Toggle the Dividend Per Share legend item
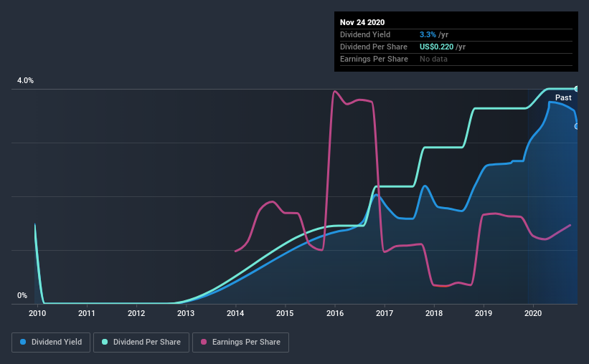The height and width of the screenshot is (364, 589). tap(146, 343)
